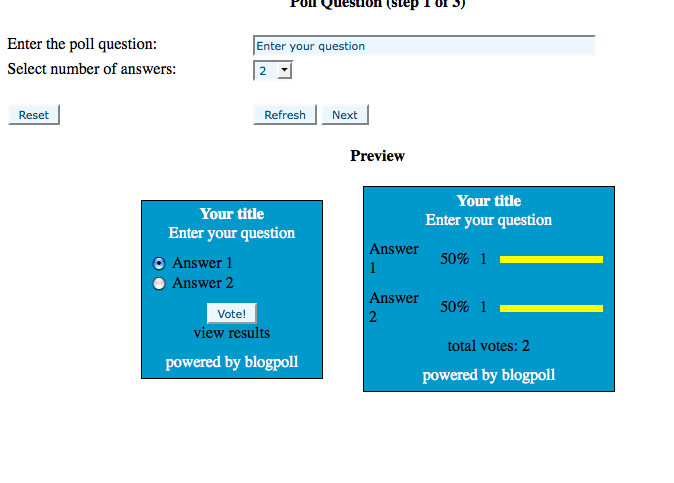Click Your title in the voting preview box
This screenshot has height=483, width=674.
pos(231,214)
